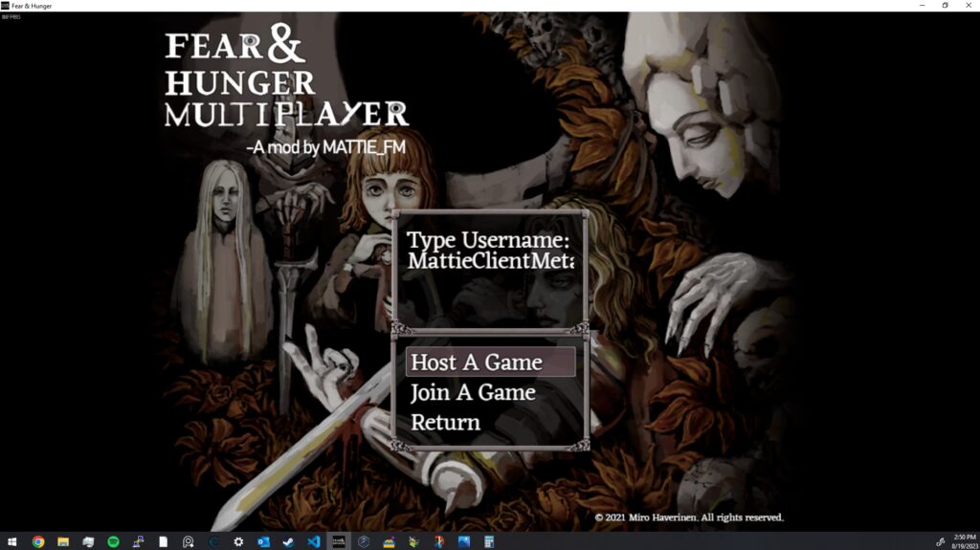The image size is (980, 550).
Task: Open the Photos app taskbar icon
Action: coord(464,542)
